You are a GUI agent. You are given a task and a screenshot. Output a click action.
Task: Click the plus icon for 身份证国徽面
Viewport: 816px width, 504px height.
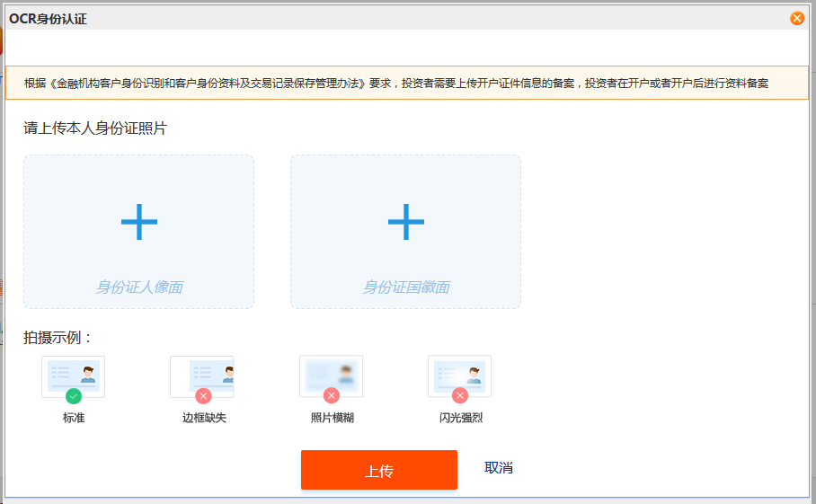(405, 222)
